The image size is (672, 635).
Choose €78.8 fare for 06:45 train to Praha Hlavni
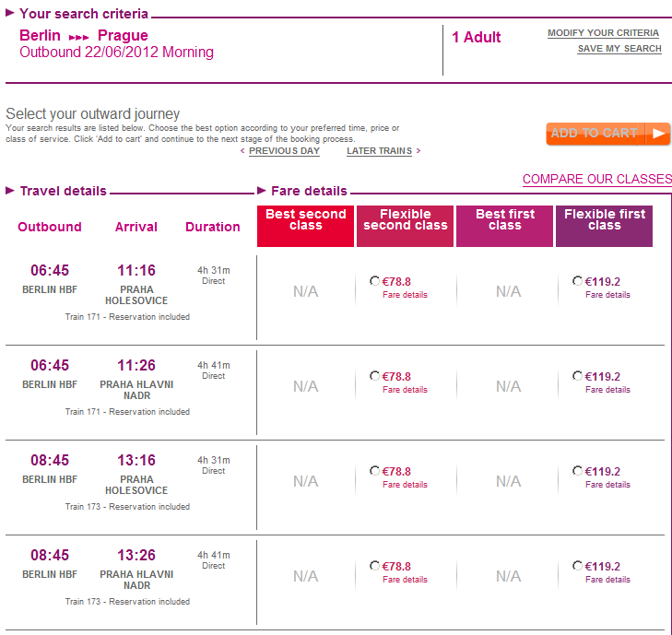click(374, 376)
